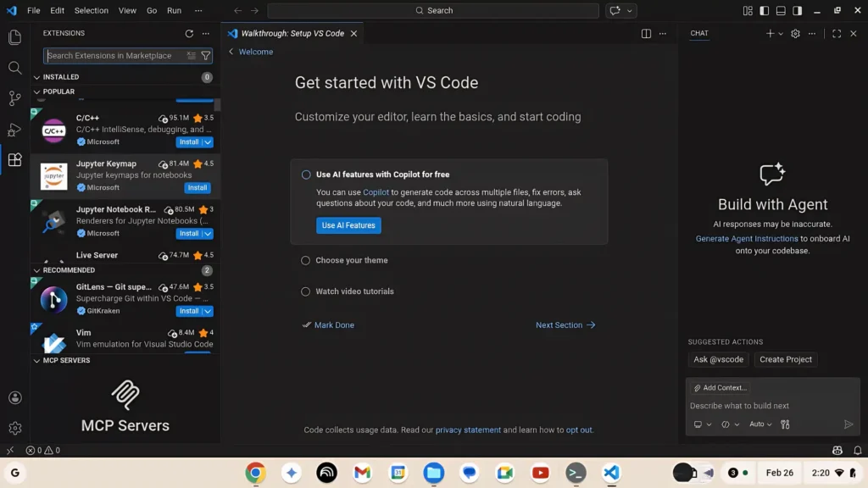Toggle bottom panel visibility
Image resolution: width=868 pixels, height=488 pixels.
(x=781, y=10)
